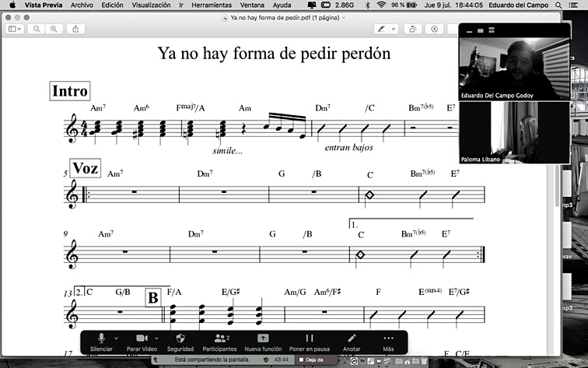
Task: Expand highlight color dropdown arrow
Action: (394, 29)
